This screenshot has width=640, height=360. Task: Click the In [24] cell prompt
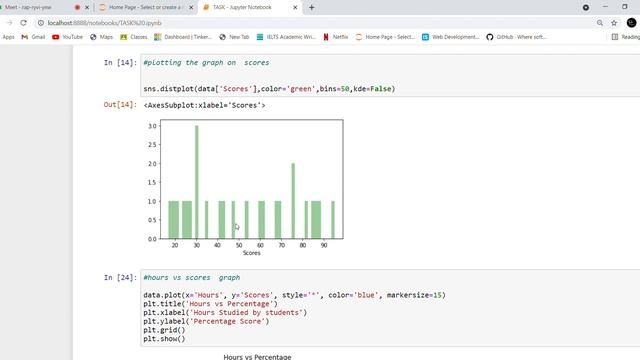click(x=120, y=278)
